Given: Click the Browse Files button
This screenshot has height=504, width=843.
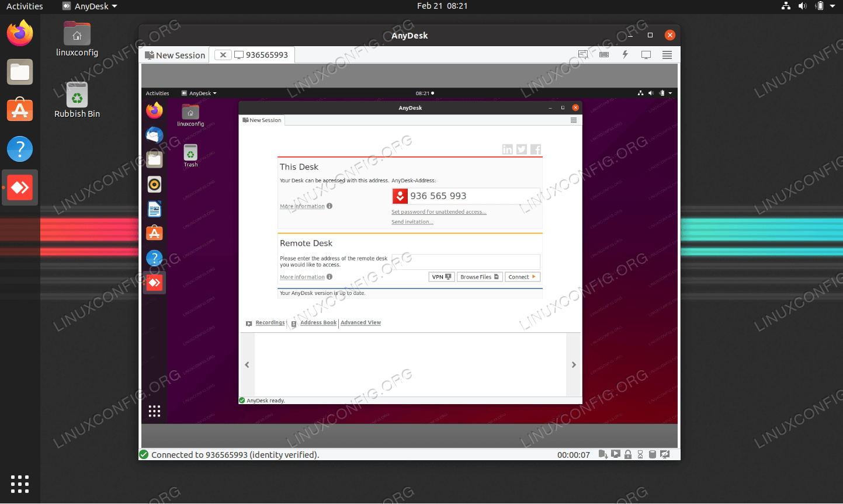Looking at the screenshot, I should point(480,277).
